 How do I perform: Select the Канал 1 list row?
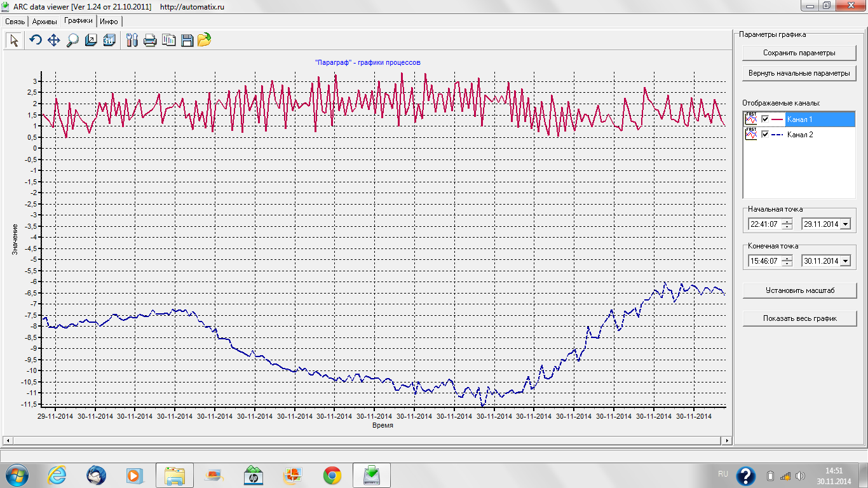[x=799, y=119]
